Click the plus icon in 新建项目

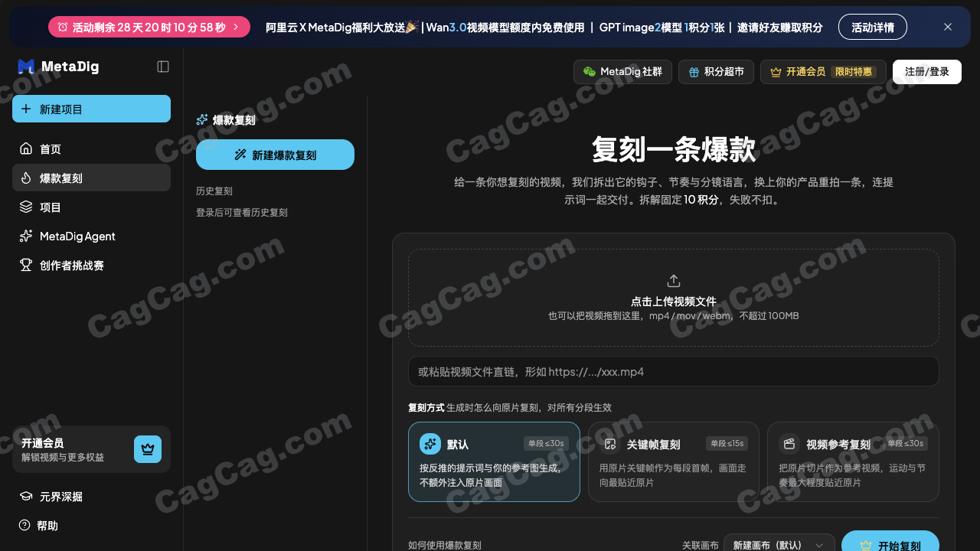[26, 109]
